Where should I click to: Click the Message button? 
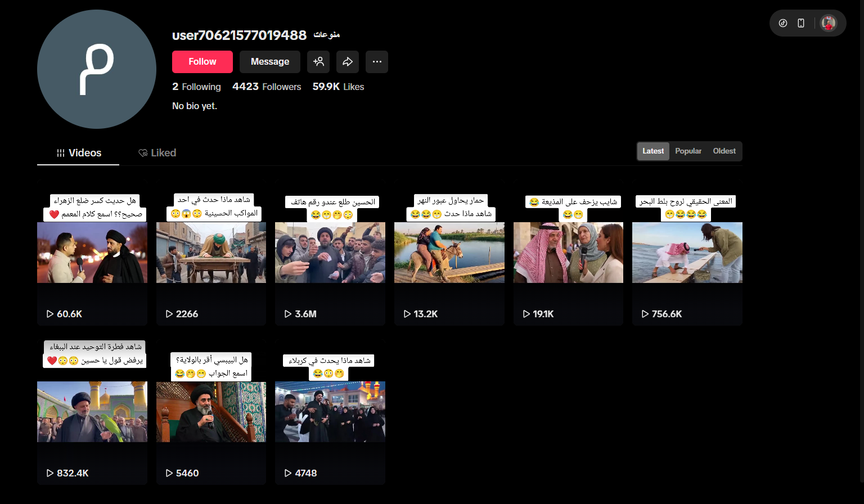tap(270, 62)
